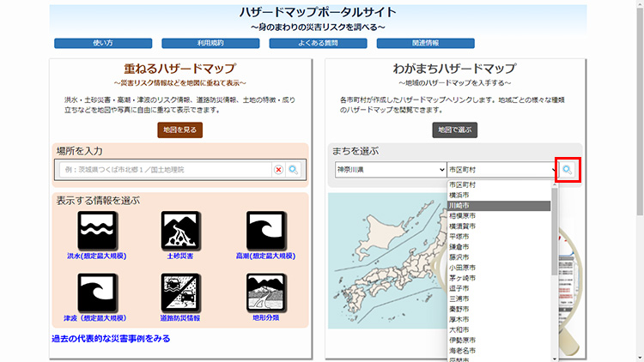644x362 pixels.
Task: Search selected town with magnifier icon
Action: [568, 170]
